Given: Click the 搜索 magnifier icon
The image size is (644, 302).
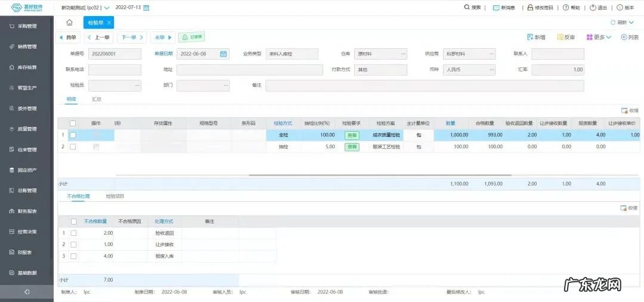Looking at the screenshot, I should point(467,8).
